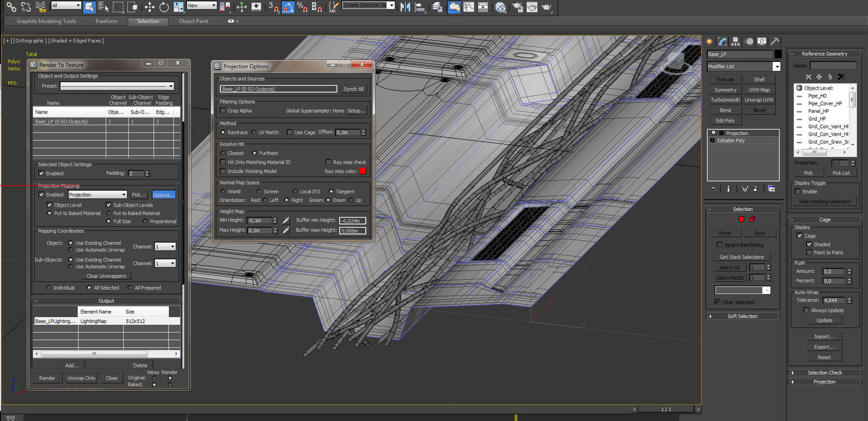Toggle the Percent Snap button
This screenshot has width=868, height=421.
(302, 7)
